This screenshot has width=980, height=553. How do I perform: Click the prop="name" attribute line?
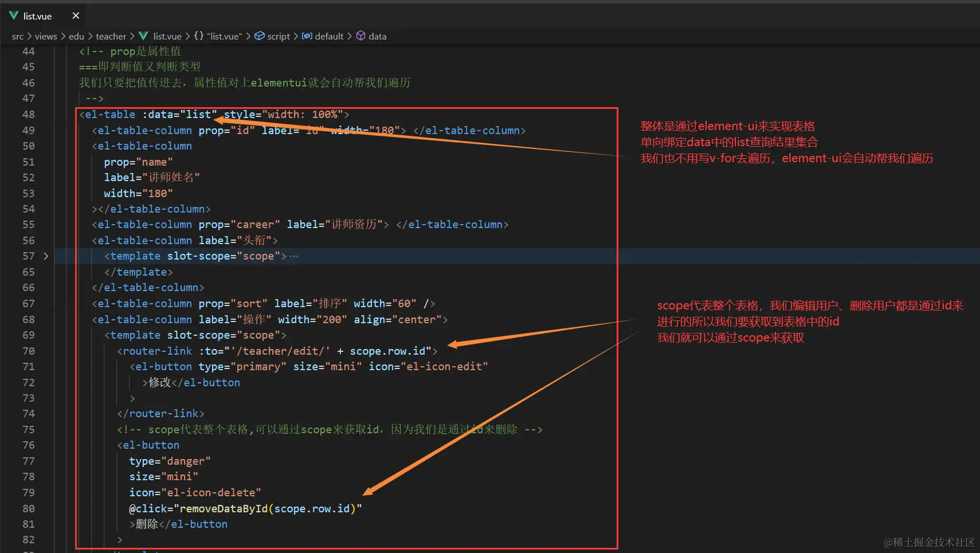[138, 162]
